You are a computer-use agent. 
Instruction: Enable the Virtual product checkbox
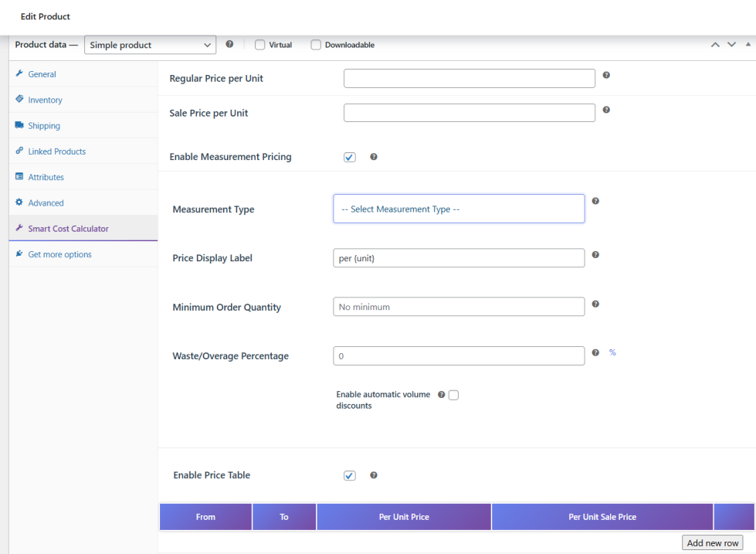[x=259, y=45]
